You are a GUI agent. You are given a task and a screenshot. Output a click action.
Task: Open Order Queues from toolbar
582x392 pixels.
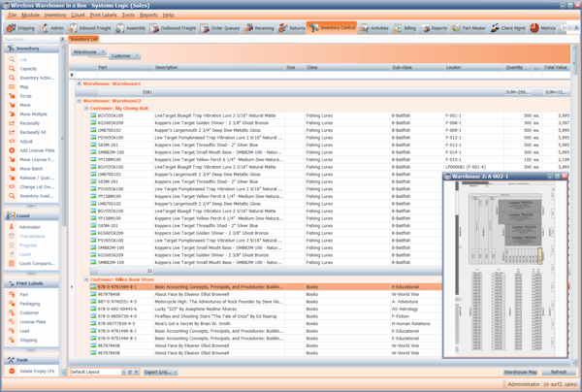(220, 28)
